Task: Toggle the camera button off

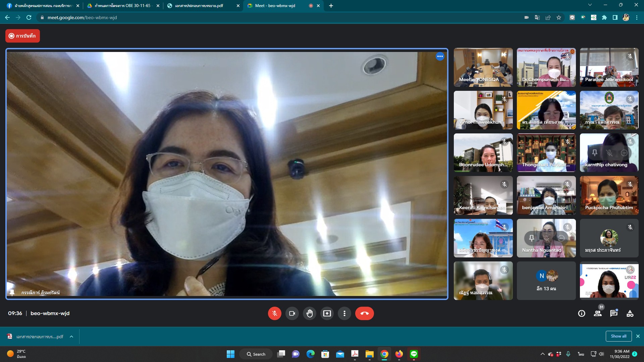Action: click(292, 313)
